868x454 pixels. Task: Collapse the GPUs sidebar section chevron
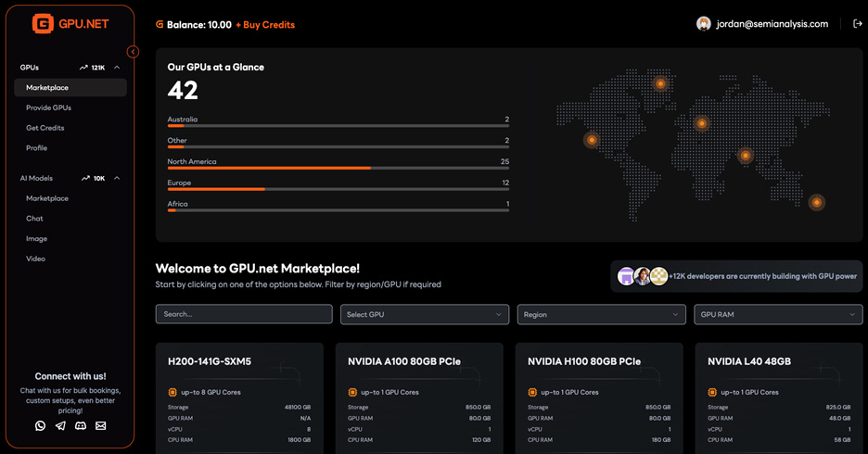(117, 68)
